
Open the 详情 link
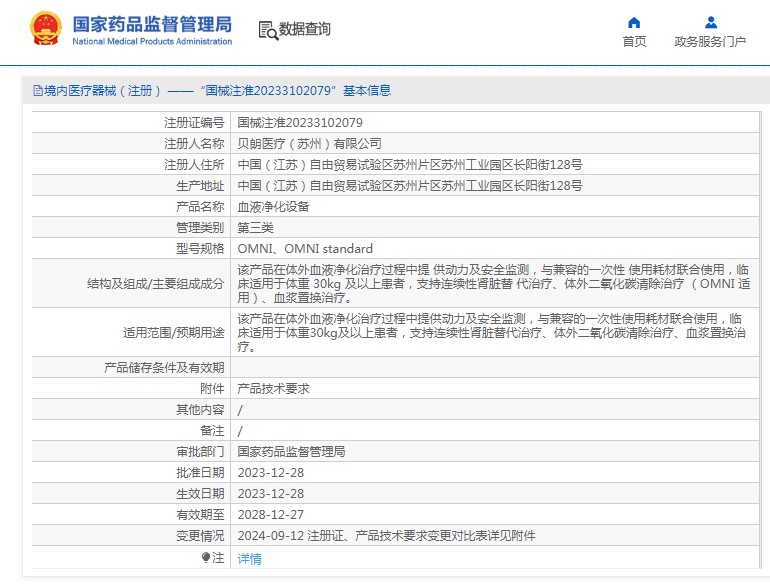pyautogui.click(x=249, y=559)
